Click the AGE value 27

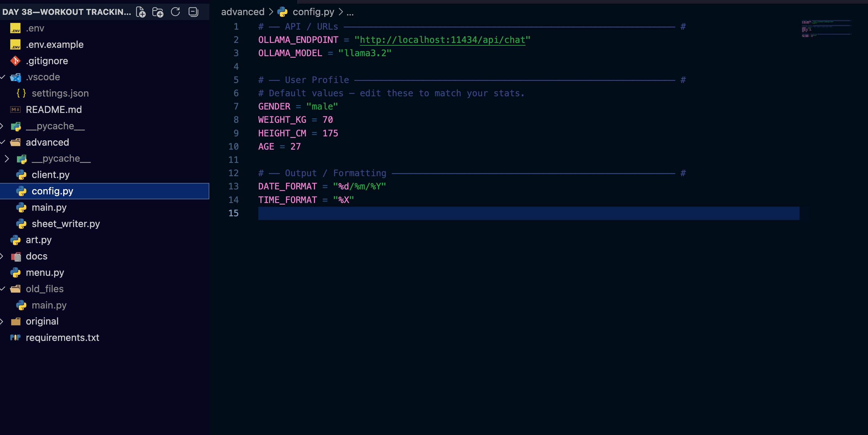[296, 147]
